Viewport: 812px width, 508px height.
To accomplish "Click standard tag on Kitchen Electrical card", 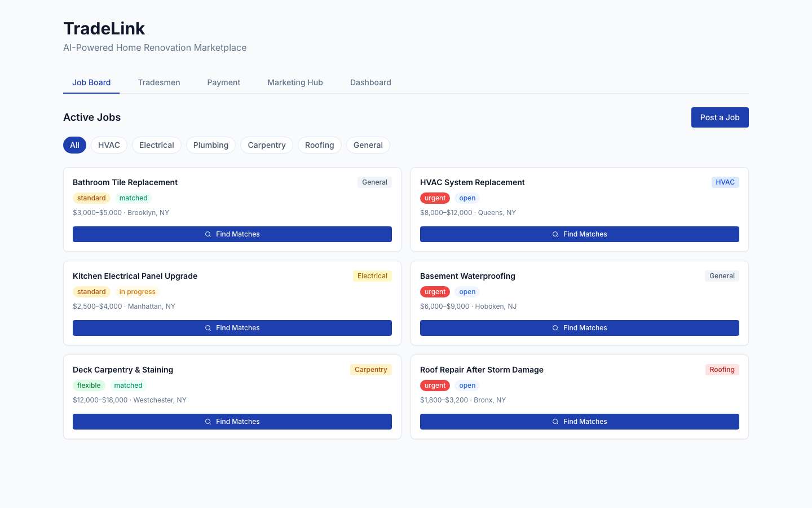I will pyautogui.click(x=91, y=292).
